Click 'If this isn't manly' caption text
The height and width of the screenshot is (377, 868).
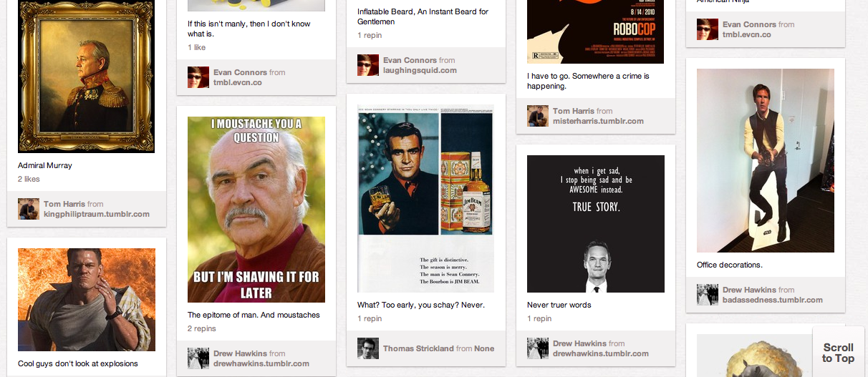tap(249, 29)
